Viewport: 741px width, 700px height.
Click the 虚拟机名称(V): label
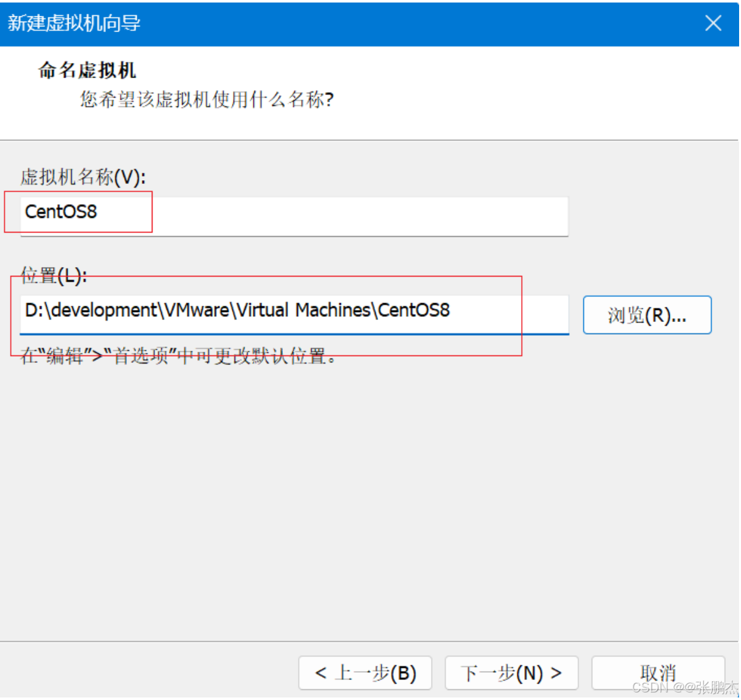(83, 177)
